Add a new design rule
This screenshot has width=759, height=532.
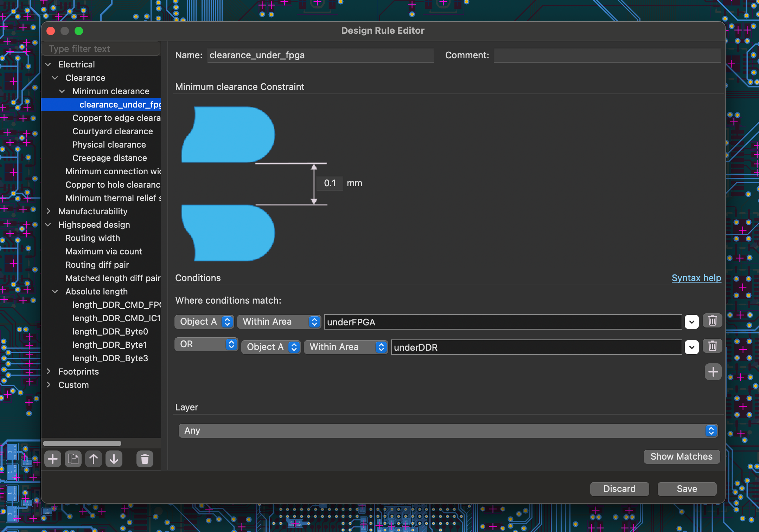tap(53, 459)
